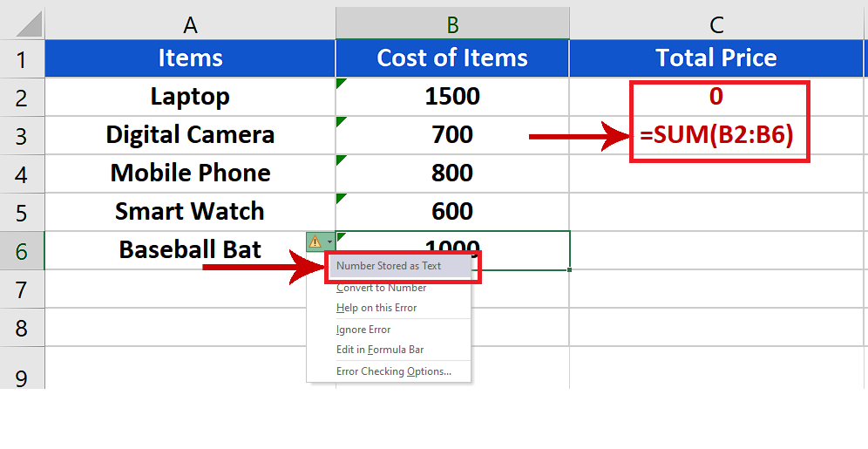868x449 pixels.
Task: Select column B header
Action: pos(452,24)
